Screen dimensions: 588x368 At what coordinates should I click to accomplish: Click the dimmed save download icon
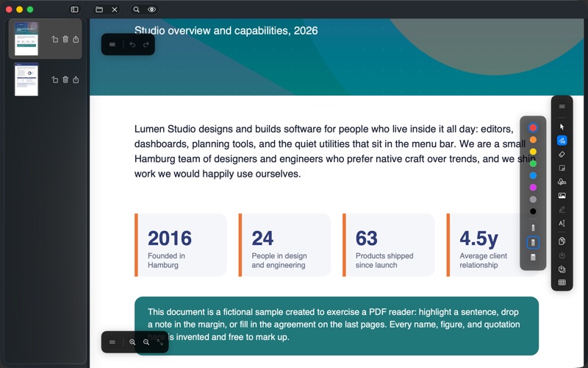click(562, 255)
